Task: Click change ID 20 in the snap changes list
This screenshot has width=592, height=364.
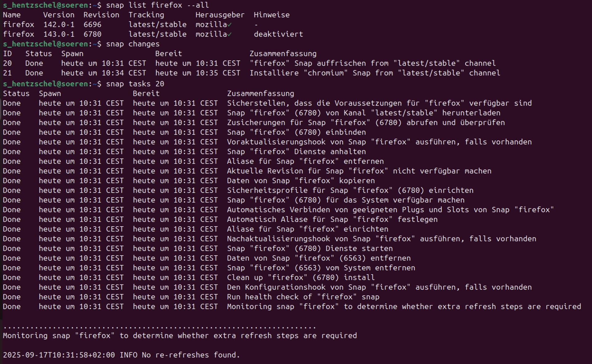Action: pos(7,63)
